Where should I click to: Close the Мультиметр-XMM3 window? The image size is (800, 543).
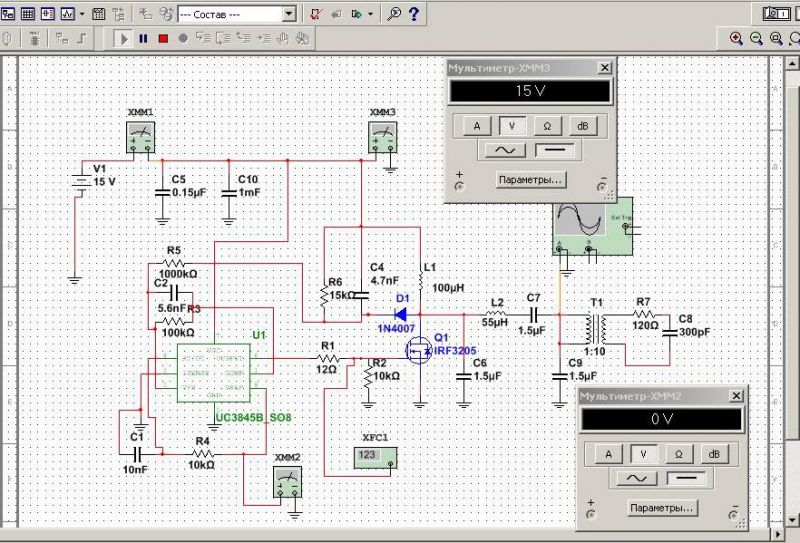(604, 67)
